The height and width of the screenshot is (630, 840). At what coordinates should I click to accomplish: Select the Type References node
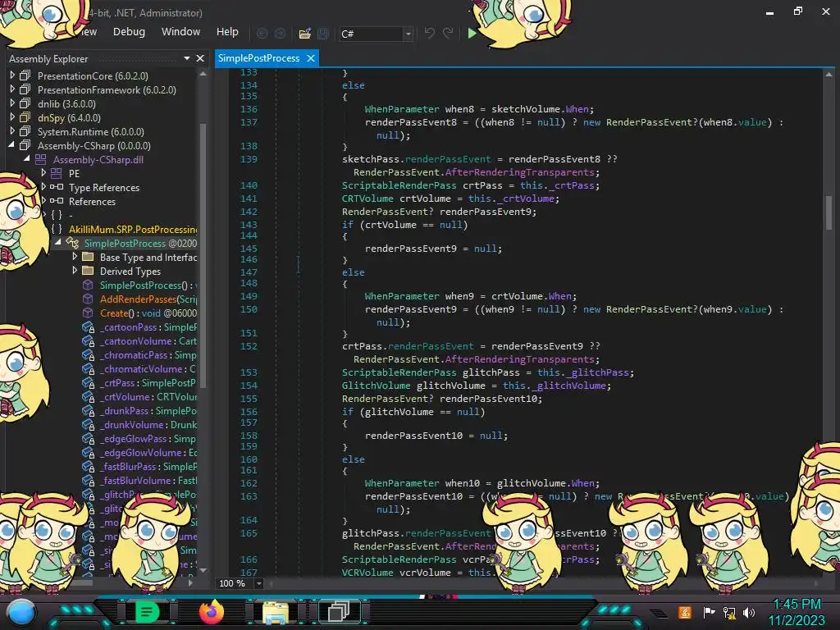[104, 188]
